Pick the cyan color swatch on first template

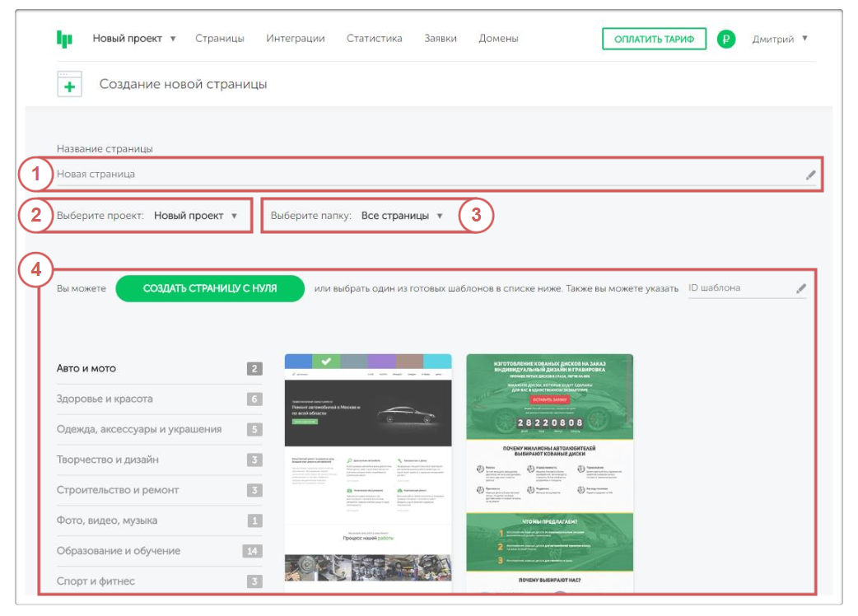pos(437,362)
